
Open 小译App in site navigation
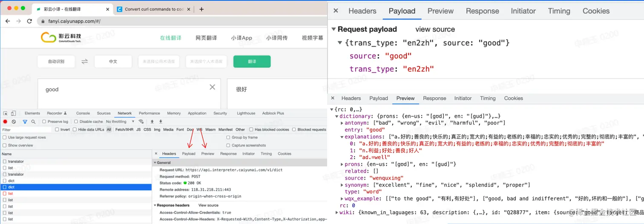pos(241,38)
